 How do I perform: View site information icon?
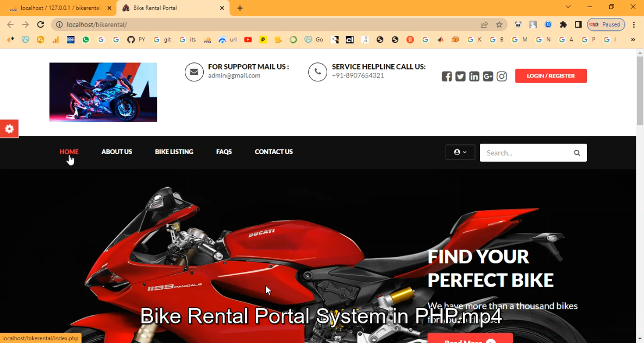[59, 24]
